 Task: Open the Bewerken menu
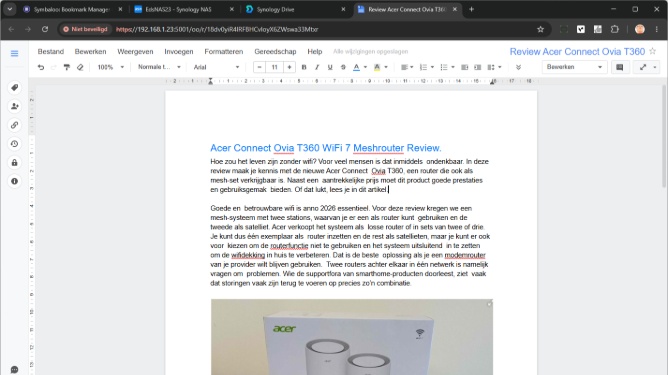(x=90, y=52)
